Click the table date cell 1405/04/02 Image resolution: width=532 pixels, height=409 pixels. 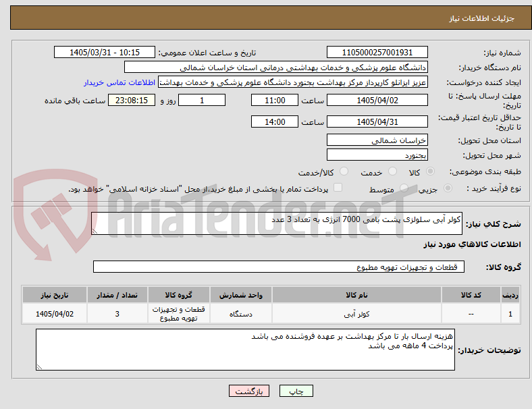(55, 314)
